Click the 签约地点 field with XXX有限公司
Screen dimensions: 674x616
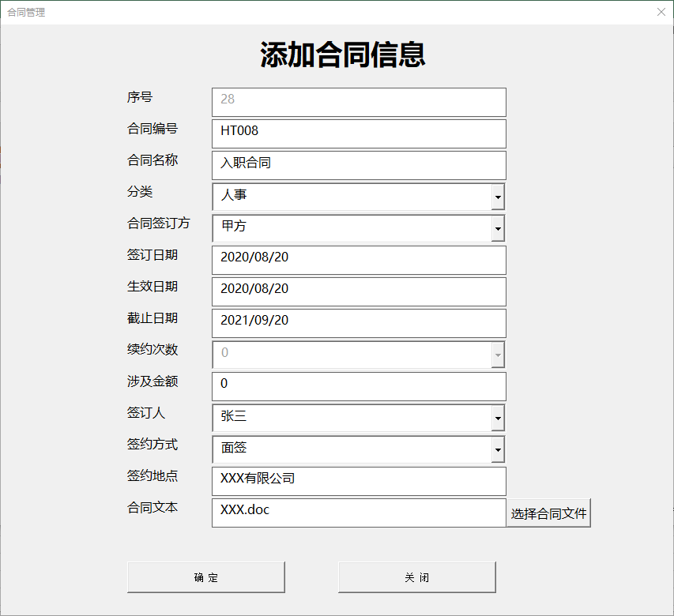coord(359,481)
